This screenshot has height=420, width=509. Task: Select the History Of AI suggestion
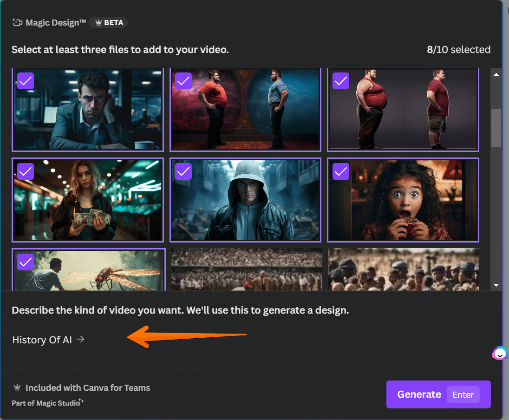coord(42,340)
